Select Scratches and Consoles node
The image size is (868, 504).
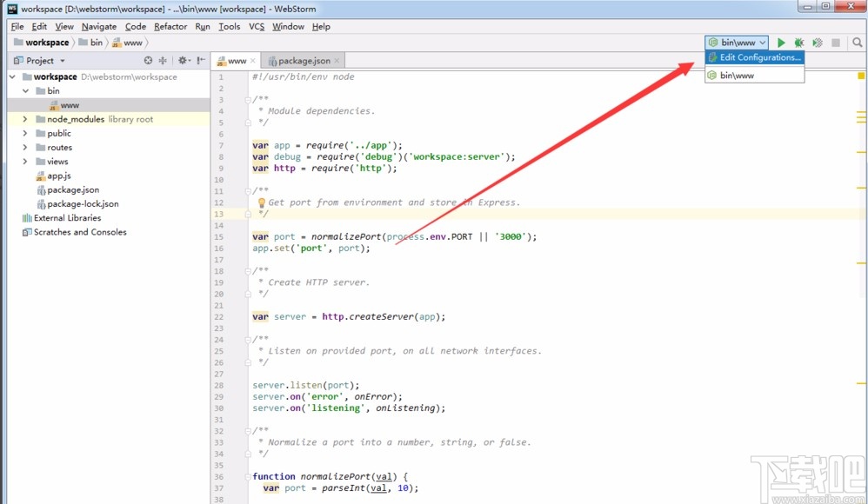pyautogui.click(x=74, y=232)
